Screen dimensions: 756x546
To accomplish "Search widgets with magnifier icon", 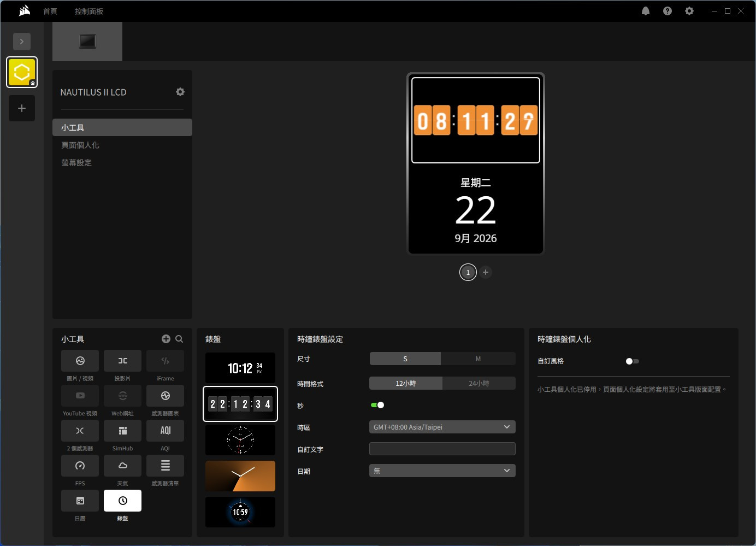I will click(x=179, y=339).
